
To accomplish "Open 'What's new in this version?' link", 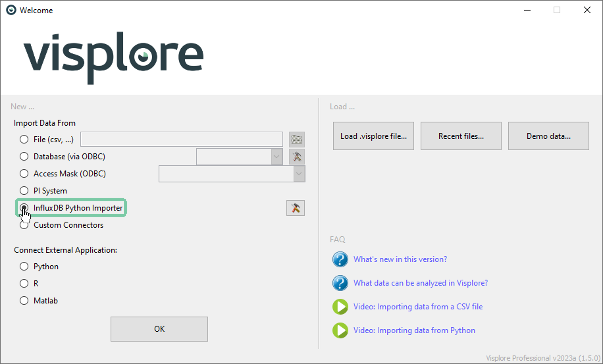I will 400,259.
